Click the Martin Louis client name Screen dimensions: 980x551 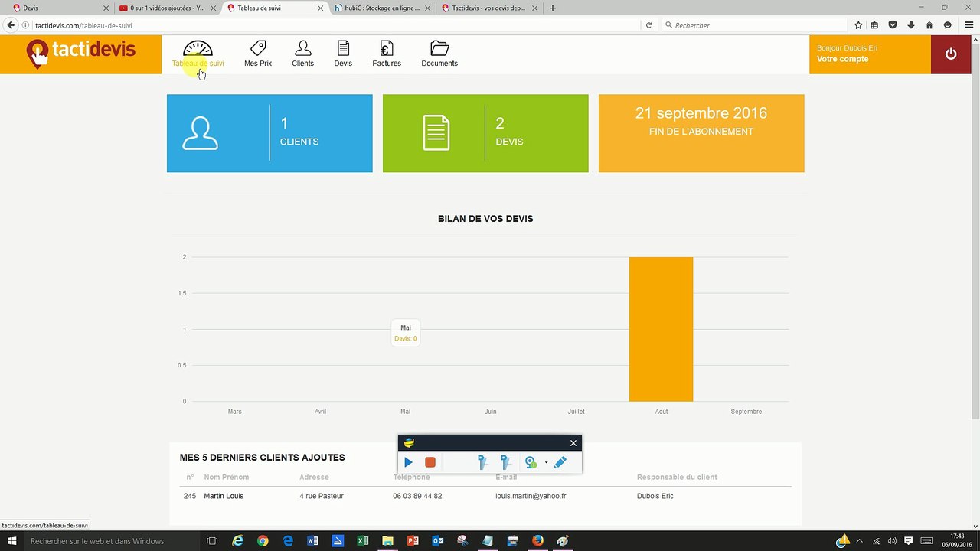tap(224, 496)
